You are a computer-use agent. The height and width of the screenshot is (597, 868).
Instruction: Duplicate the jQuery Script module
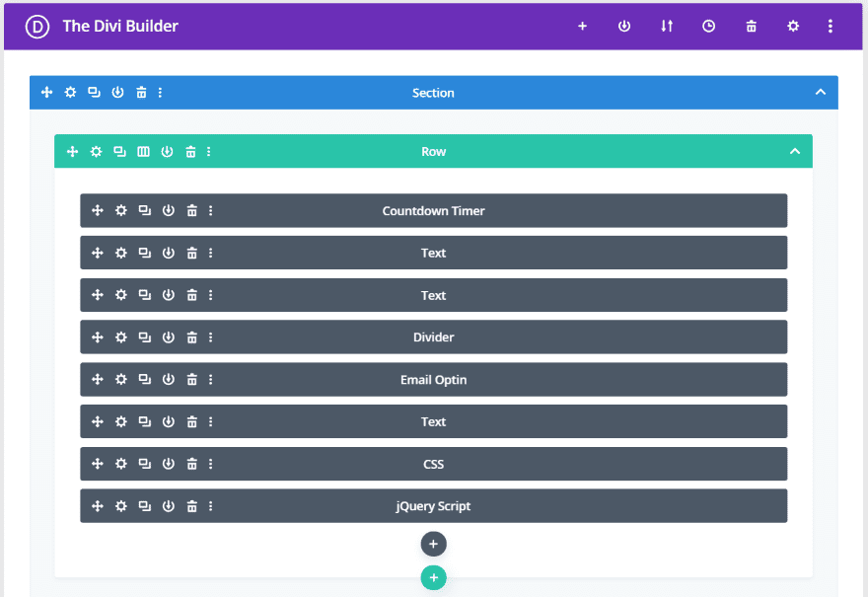click(x=144, y=506)
